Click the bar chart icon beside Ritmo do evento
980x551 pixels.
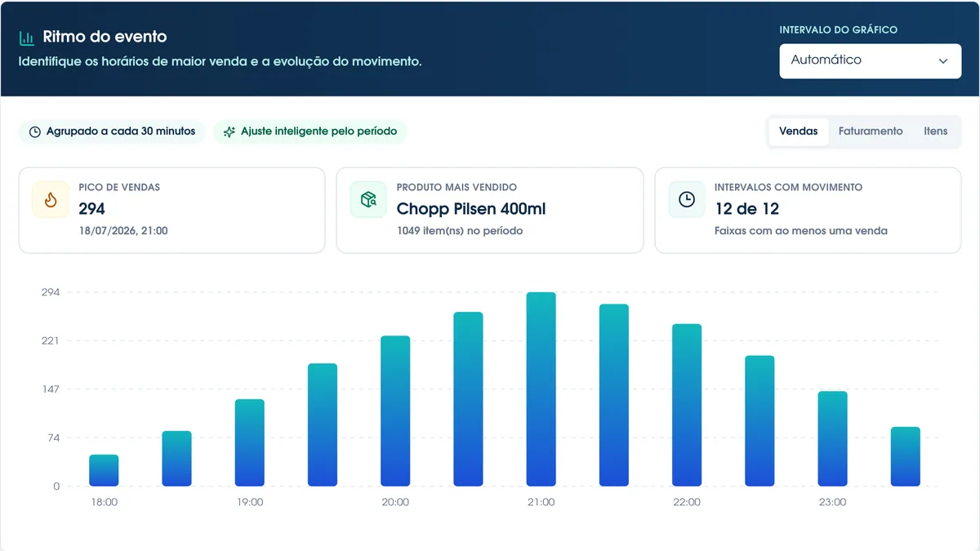click(27, 38)
